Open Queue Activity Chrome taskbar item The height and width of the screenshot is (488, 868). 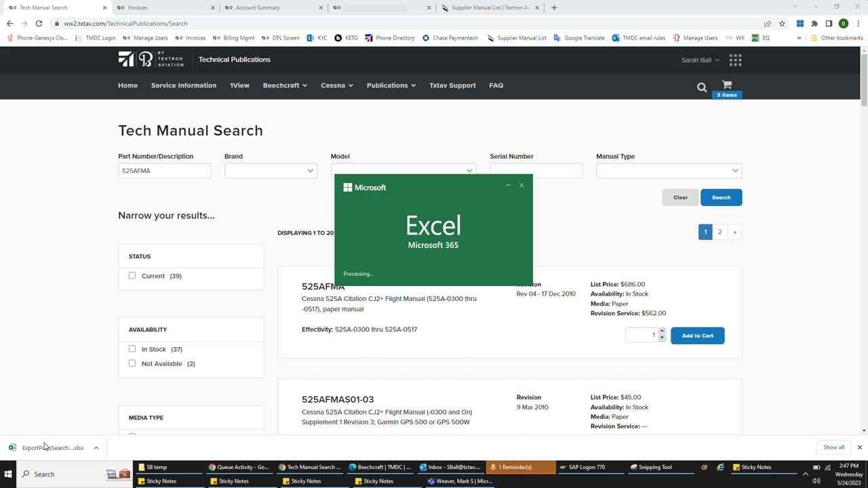239,467
